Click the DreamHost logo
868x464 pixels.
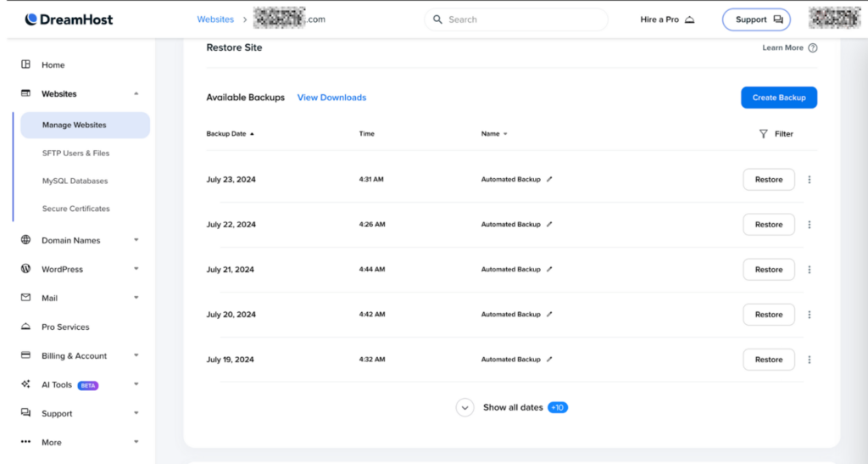[68, 20]
